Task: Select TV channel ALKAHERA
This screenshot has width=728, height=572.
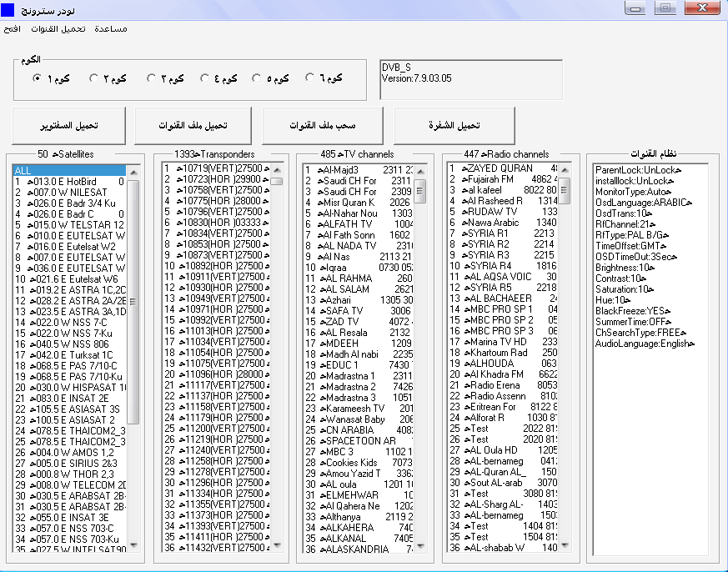Action: pyautogui.click(x=358, y=528)
